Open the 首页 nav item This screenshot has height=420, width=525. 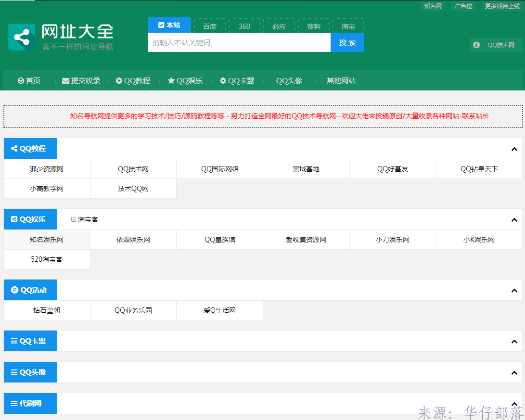pos(29,81)
